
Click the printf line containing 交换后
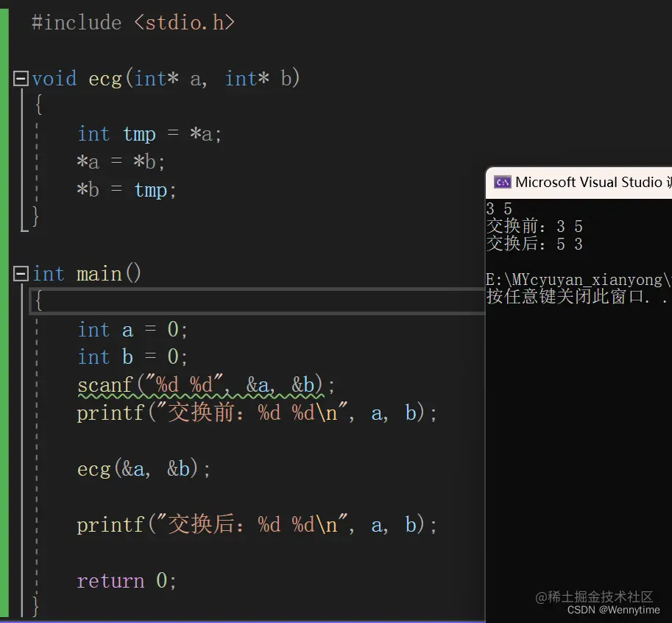point(257,524)
